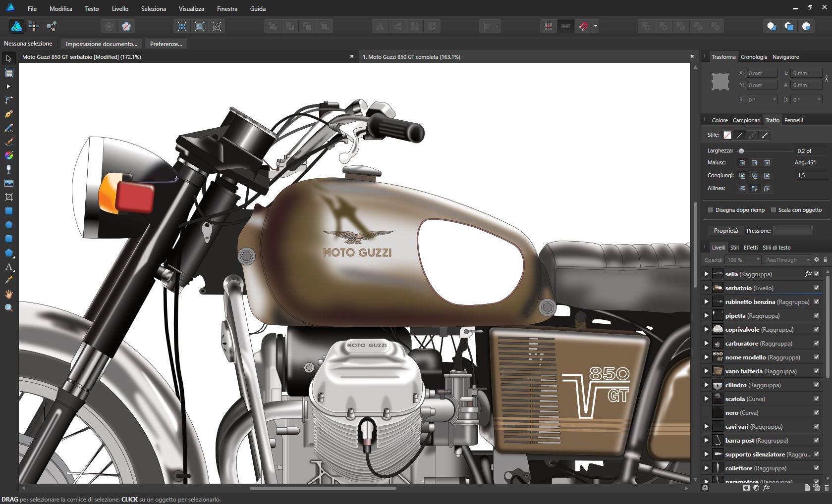Expand the sella group
The width and height of the screenshot is (832, 504).
pos(707,274)
